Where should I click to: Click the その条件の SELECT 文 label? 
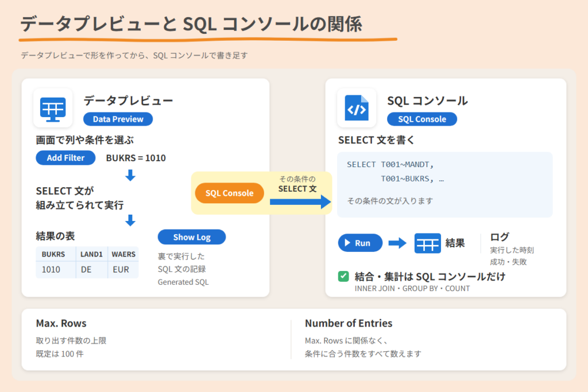297,184
